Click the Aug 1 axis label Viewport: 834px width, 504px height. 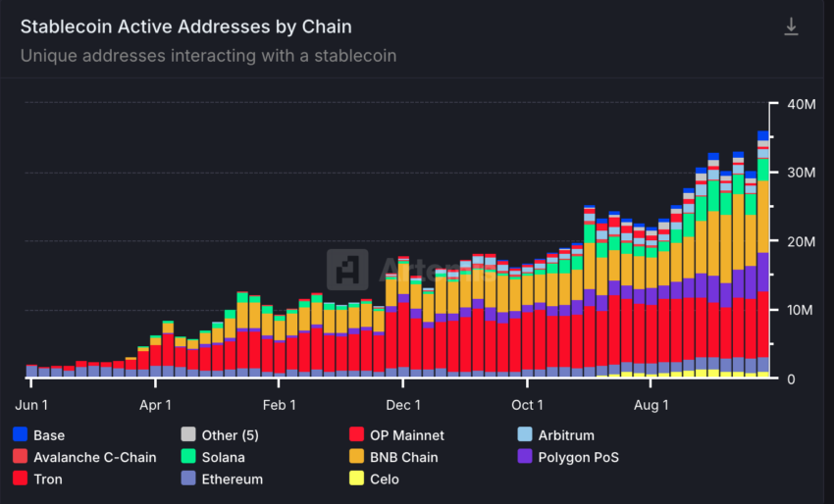tap(651, 405)
